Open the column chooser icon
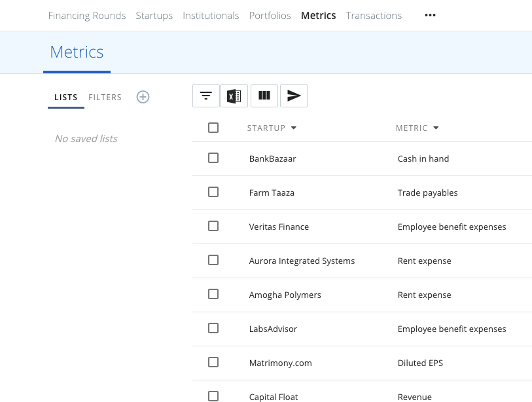 [x=264, y=96]
